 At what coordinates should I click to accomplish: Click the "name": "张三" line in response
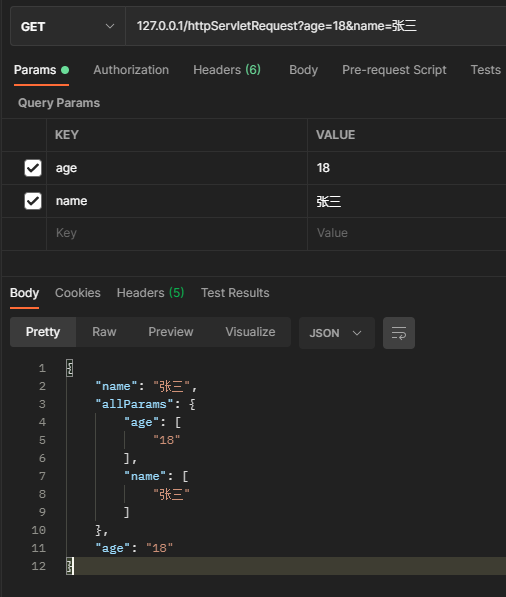(x=146, y=386)
